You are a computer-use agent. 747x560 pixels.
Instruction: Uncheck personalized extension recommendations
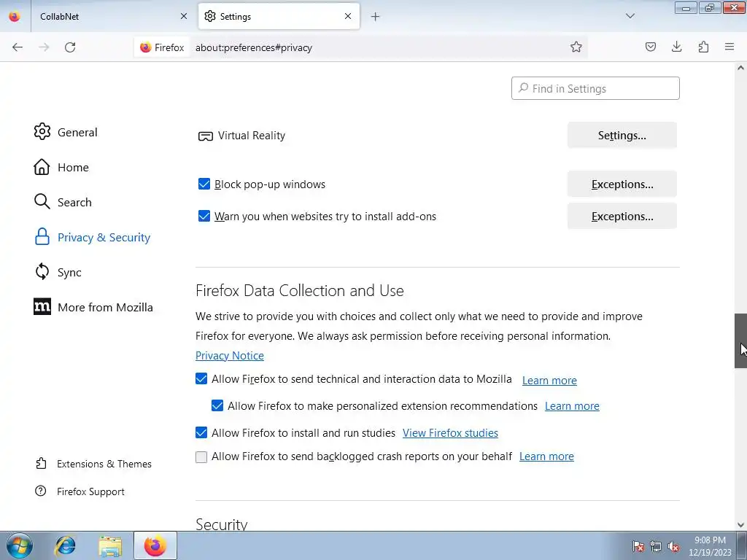pyautogui.click(x=217, y=405)
